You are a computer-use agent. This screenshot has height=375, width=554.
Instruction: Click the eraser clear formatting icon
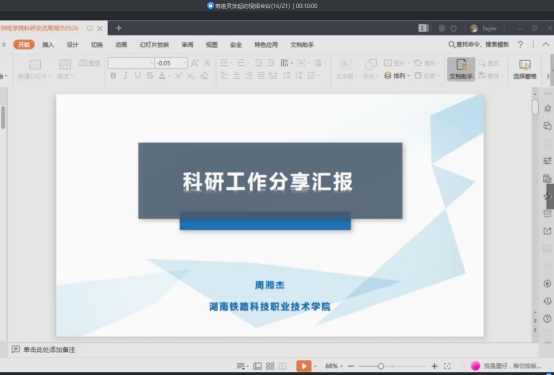pyautogui.click(x=205, y=76)
